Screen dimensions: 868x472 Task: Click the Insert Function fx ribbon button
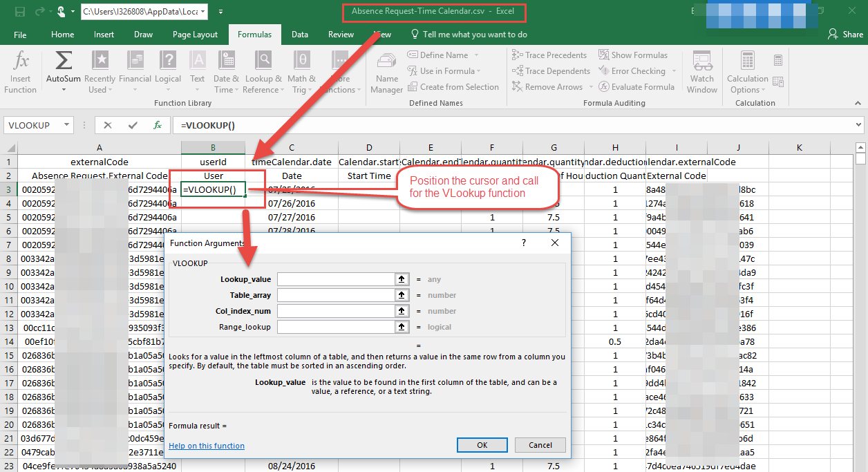pos(20,73)
